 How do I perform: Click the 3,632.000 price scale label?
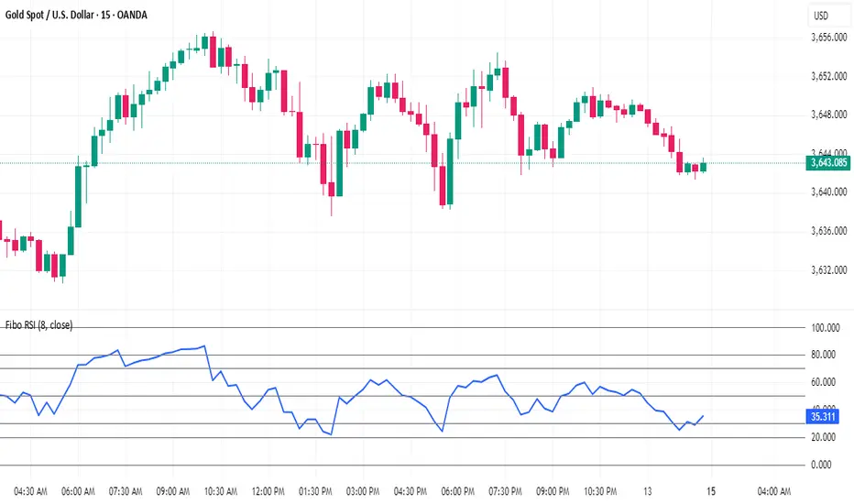826,269
